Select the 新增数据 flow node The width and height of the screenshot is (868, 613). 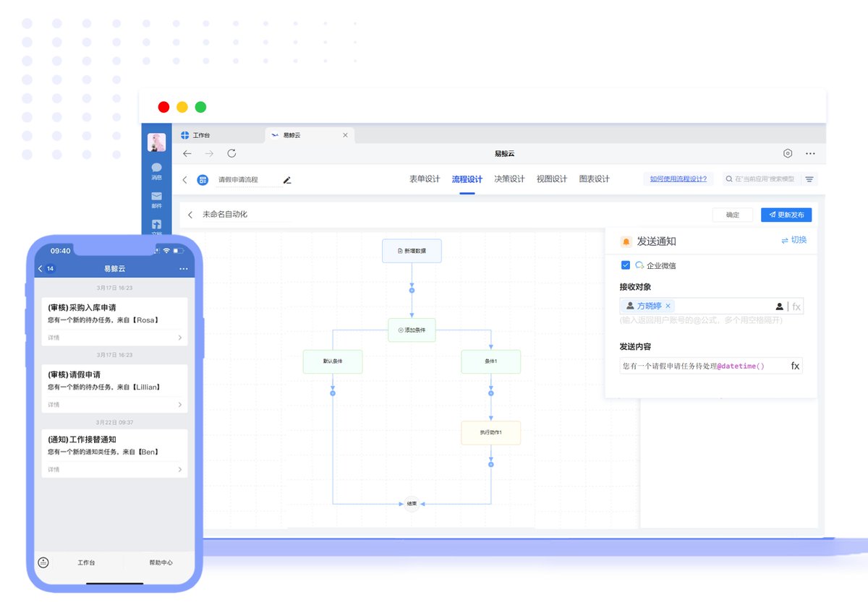412,251
